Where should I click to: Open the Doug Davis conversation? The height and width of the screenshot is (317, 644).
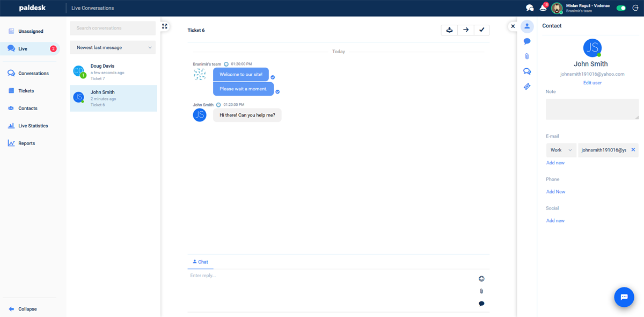point(113,72)
